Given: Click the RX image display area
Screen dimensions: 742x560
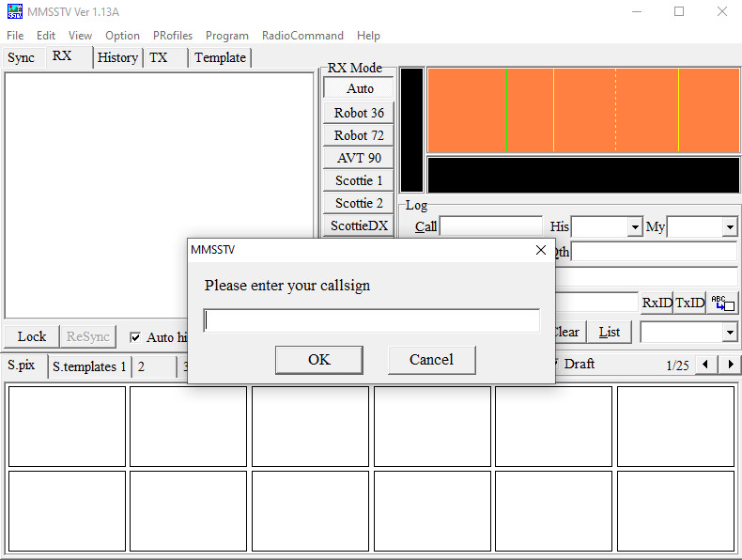Looking at the screenshot, I should tap(160, 195).
